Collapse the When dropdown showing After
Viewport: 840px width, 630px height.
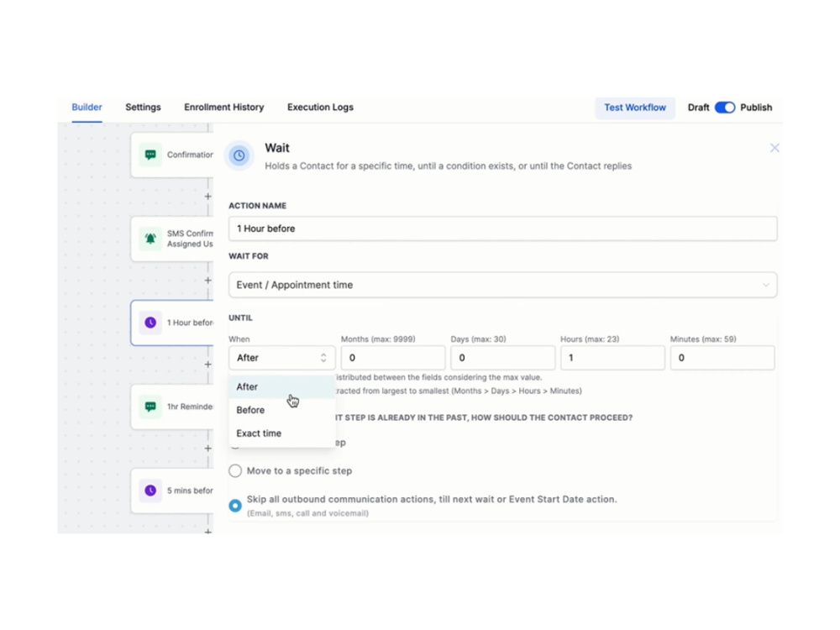(281, 358)
